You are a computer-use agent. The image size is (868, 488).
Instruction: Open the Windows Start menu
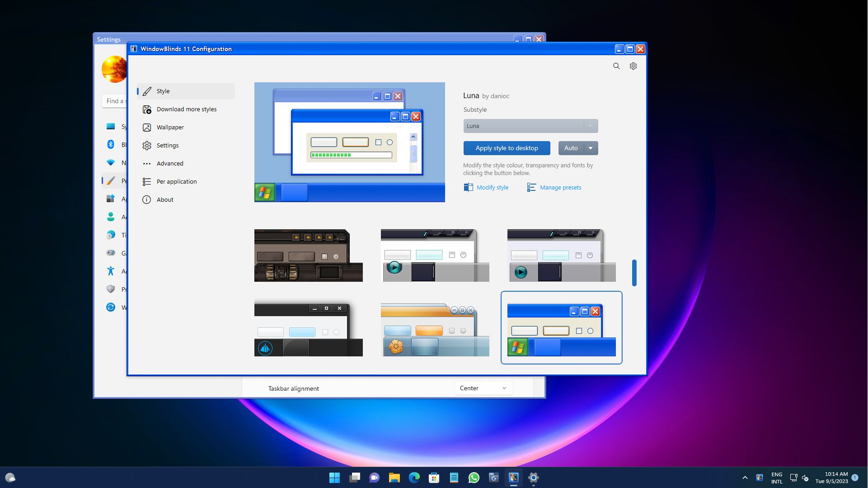pyautogui.click(x=334, y=478)
